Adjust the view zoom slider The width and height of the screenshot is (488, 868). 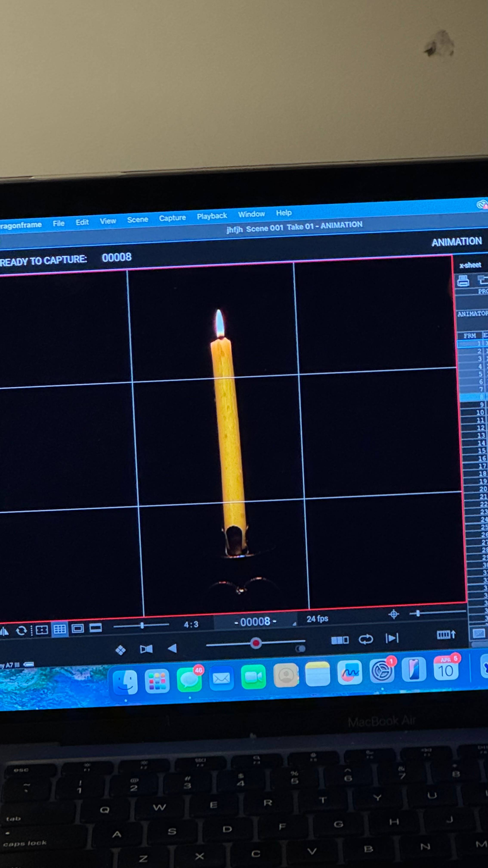click(x=437, y=613)
